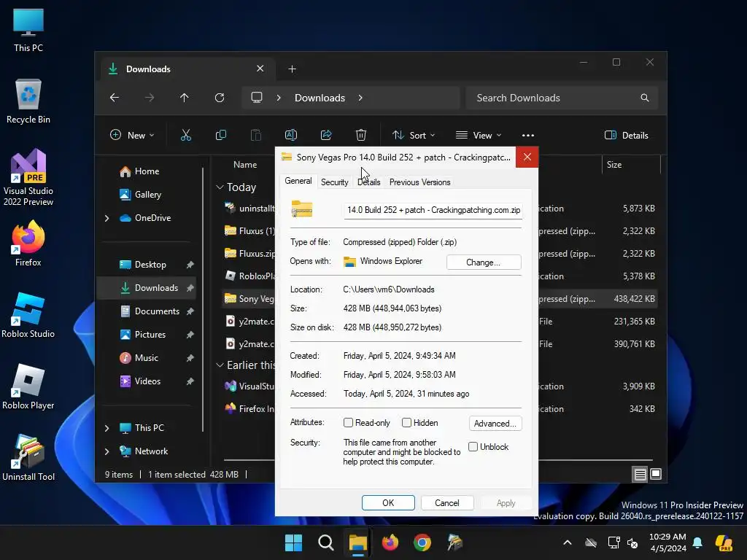The width and height of the screenshot is (747, 560).
Task: Open Visual Studio 2022 Preview desktop shortcut
Action: [x=28, y=178]
